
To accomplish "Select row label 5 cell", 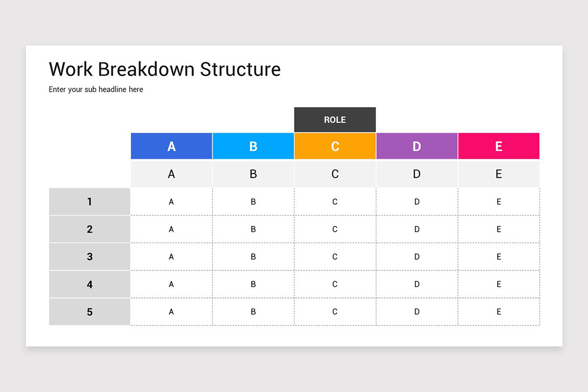I will [90, 312].
